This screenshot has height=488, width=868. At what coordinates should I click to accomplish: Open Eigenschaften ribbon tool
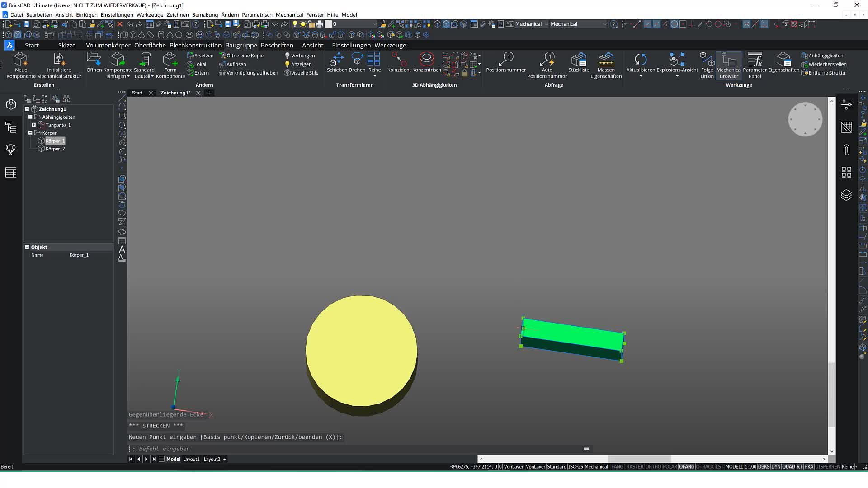pos(783,62)
